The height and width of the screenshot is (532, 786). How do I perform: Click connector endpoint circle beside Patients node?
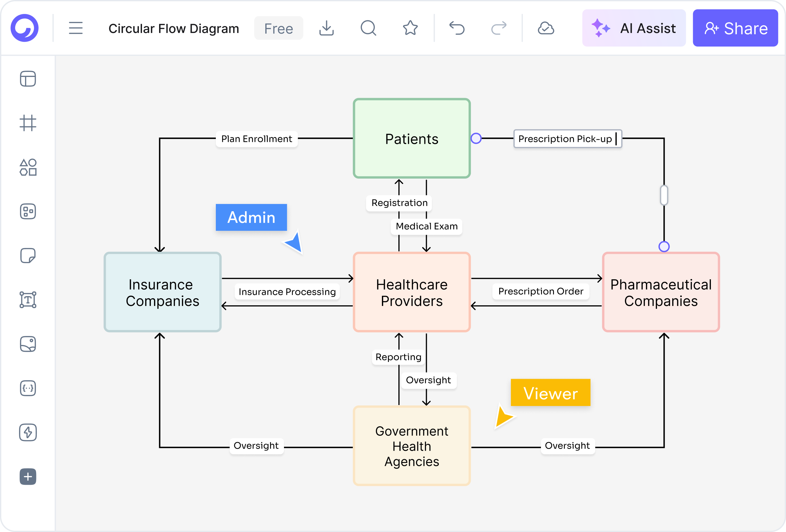click(476, 139)
